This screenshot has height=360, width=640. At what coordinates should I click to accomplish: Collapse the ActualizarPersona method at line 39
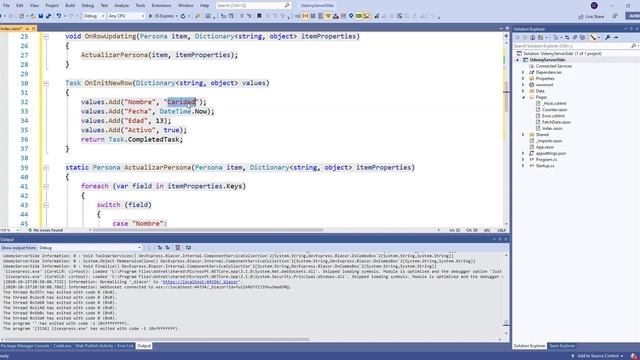coord(46,168)
